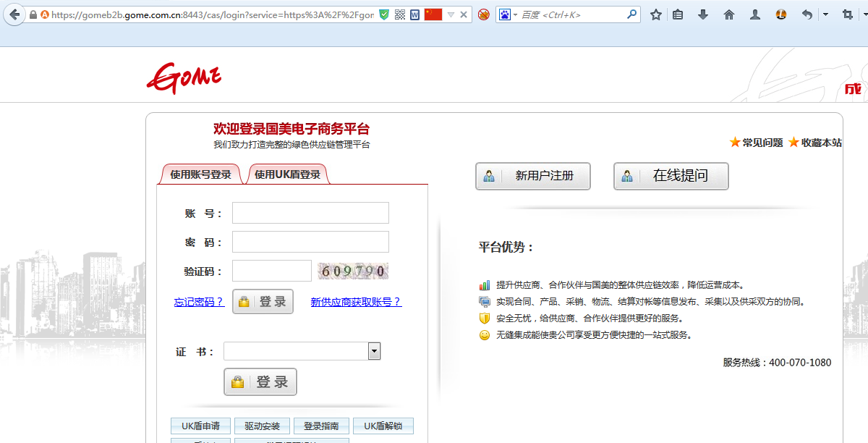Viewport: 868px width, 443px height.
Task: Click the downloads arrow icon
Action: pyautogui.click(x=703, y=14)
